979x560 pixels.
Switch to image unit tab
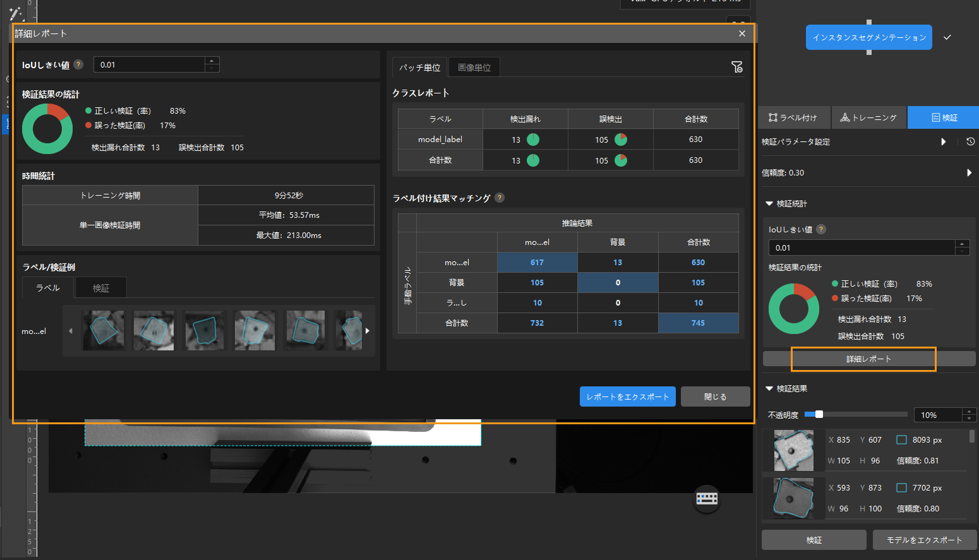[474, 67]
